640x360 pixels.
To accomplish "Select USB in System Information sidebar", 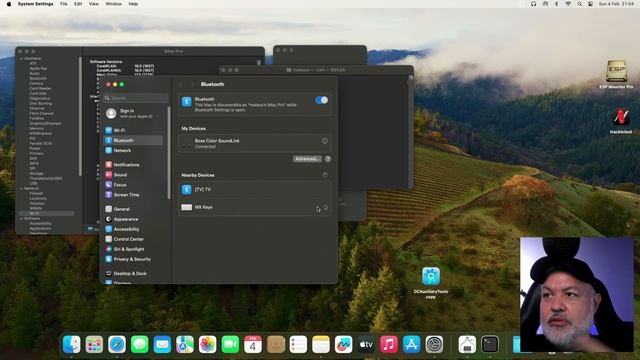I will 33,183.
